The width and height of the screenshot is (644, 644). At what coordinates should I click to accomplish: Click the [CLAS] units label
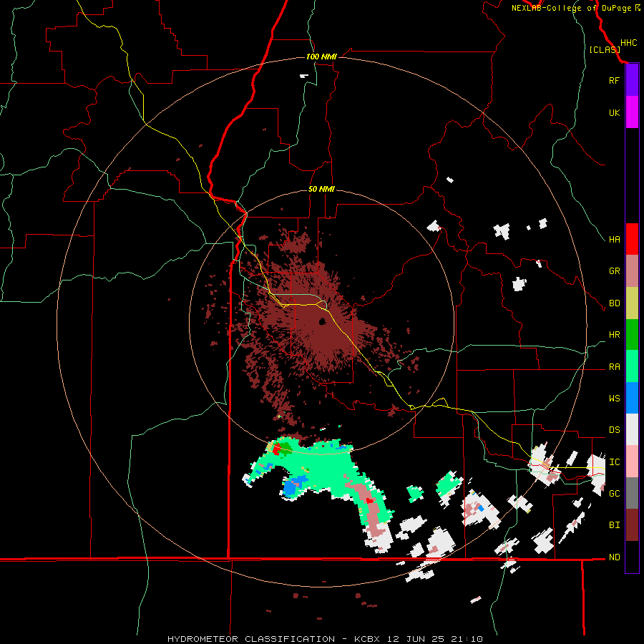coord(605,50)
